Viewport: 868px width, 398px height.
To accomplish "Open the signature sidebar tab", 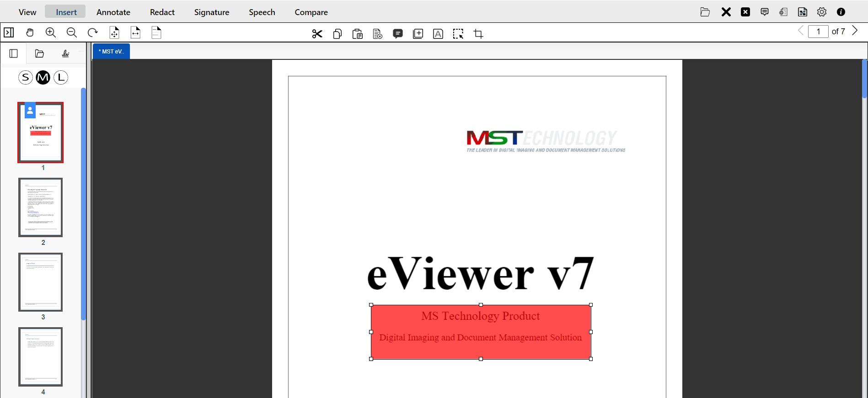I will [65, 53].
